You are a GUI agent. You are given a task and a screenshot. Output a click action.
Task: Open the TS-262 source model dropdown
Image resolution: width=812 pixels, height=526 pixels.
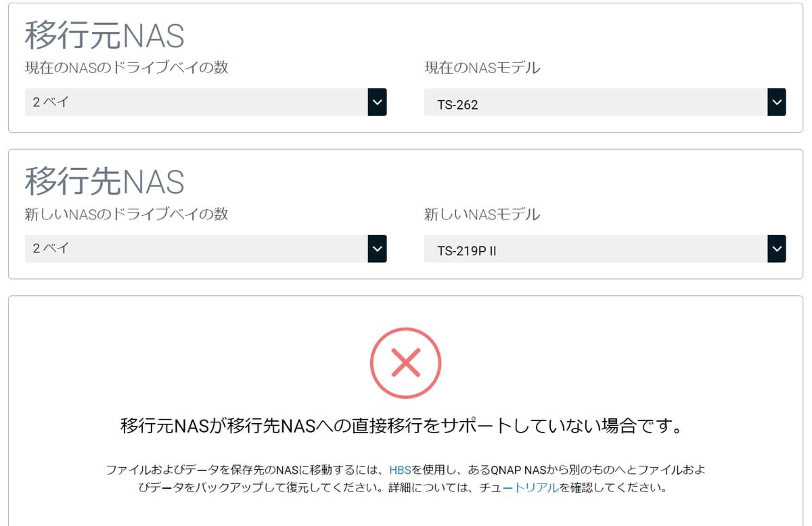pos(595,102)
